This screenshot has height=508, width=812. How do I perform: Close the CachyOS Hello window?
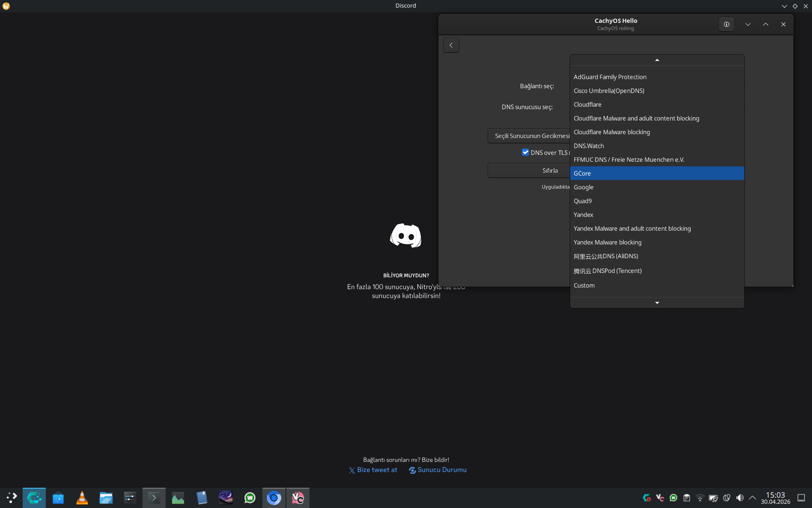point(783,25)
